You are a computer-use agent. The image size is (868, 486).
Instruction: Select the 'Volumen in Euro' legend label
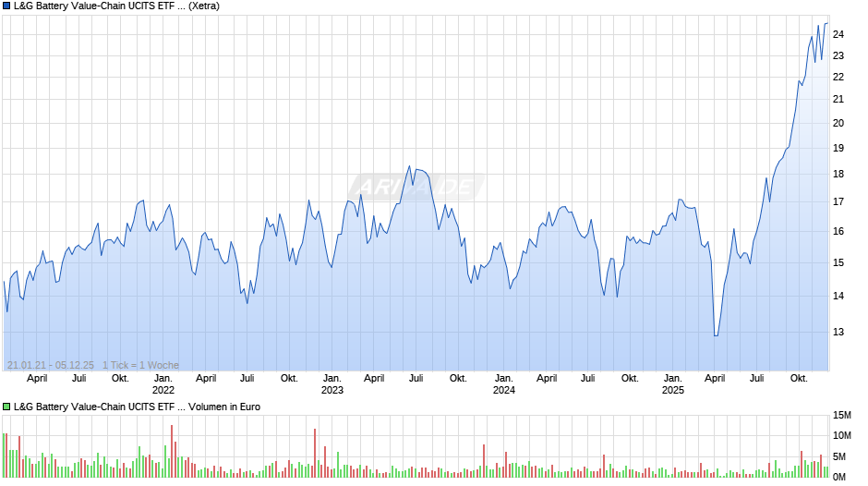pyautogui.click(x=224, y=407)
